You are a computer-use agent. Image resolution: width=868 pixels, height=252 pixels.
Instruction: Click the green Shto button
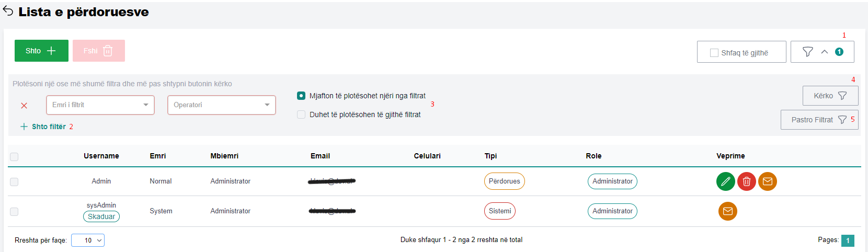(41, 51)
